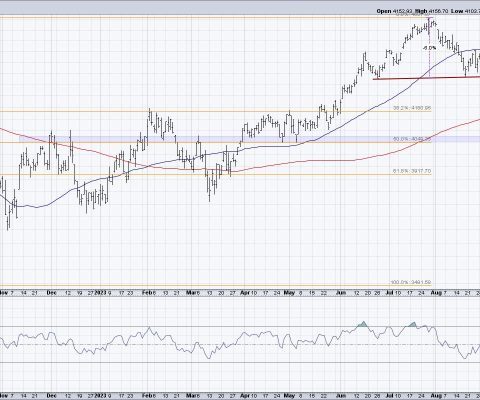Click the Open price value in header
This screenshot has width=480, height=400.
coord(404,11)
